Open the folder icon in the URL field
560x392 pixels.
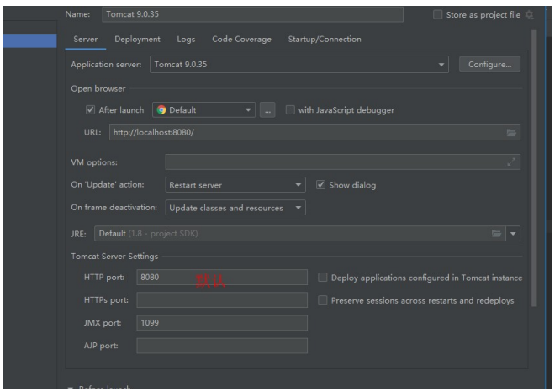[511, 133]
